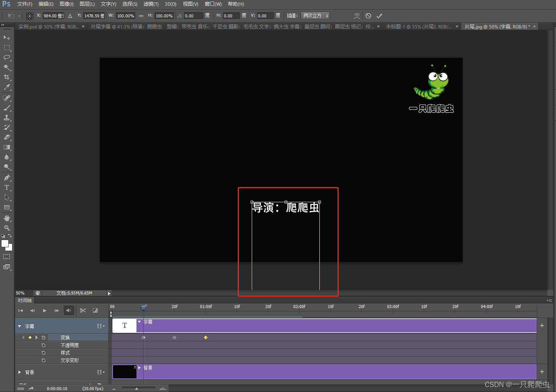Viewport: 556px width, 392px height.
Task: Cancel the transform
Action: coord(368,16)
